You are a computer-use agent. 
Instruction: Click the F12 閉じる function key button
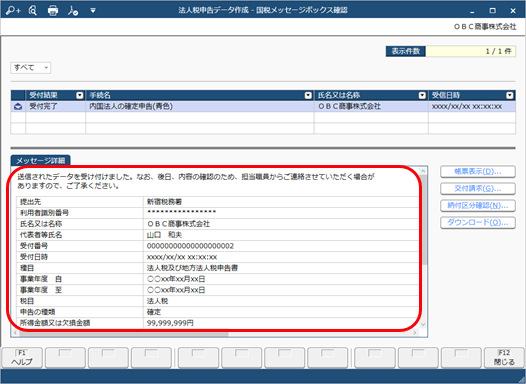[504, 358]
